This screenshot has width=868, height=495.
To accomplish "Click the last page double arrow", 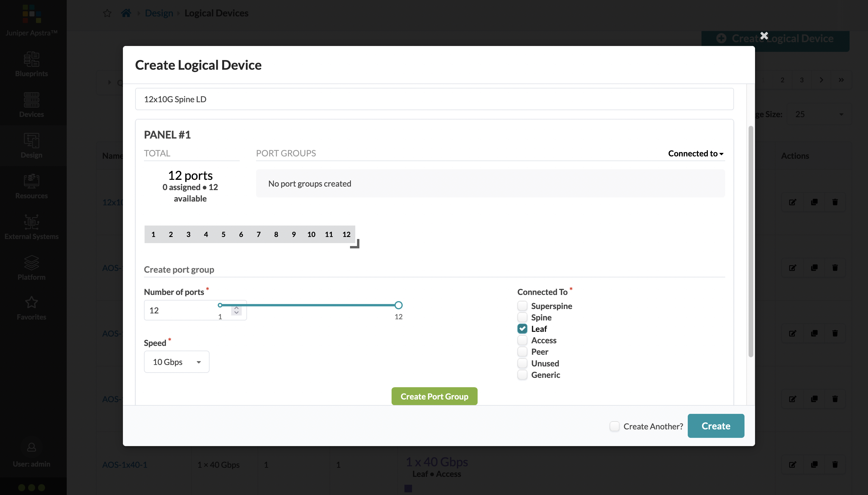I will click(841, 80).
